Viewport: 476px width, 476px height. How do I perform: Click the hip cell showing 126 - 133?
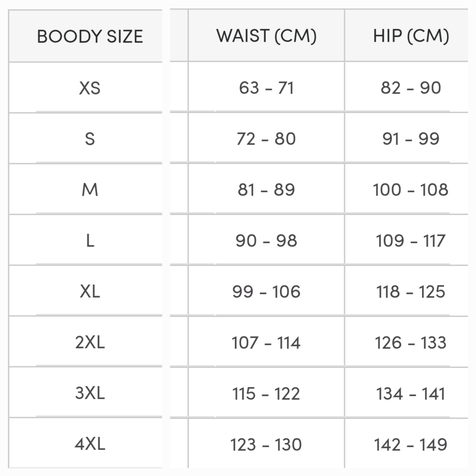pyautogui.click(x=411, y=343)
